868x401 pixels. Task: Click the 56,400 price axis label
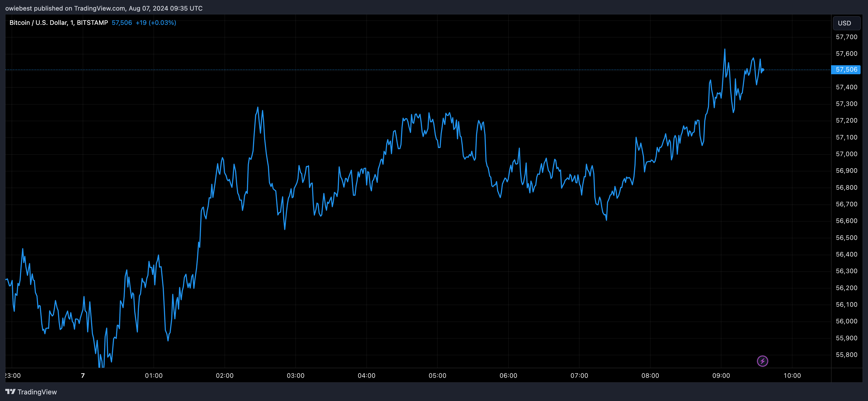pos(846,254)
